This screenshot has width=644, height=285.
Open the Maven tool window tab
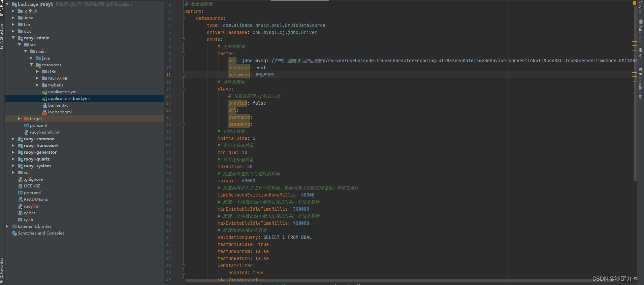click(x=640, y=6)
